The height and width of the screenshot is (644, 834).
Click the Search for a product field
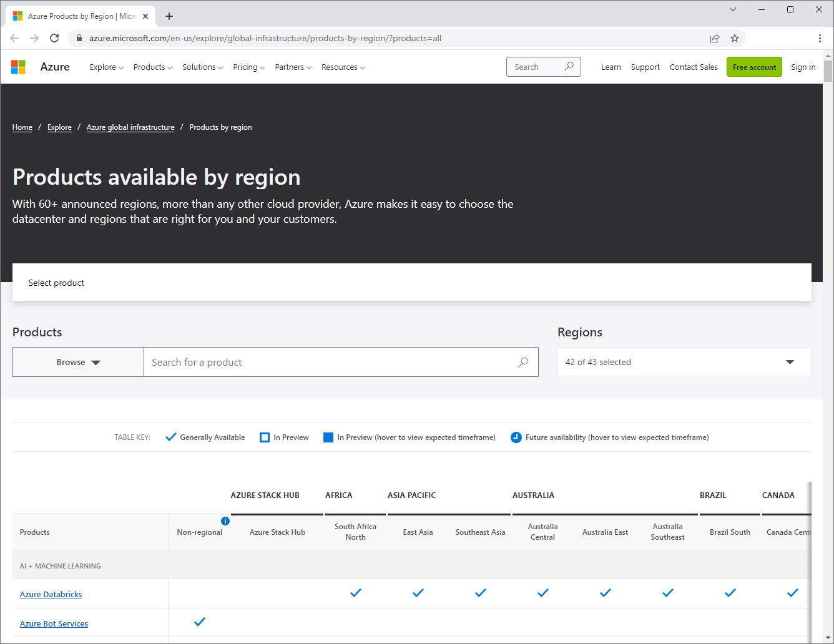[341, 362]
